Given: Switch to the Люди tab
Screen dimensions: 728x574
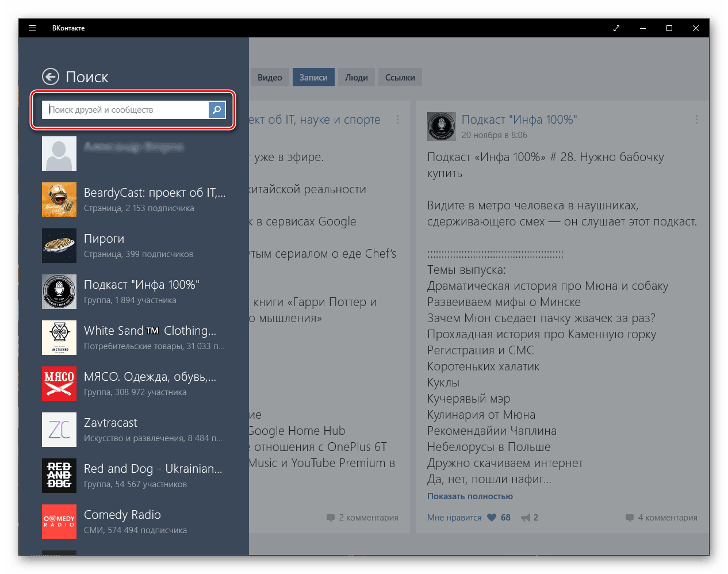Looking at the screenshot, I should [x=357, y=78].
